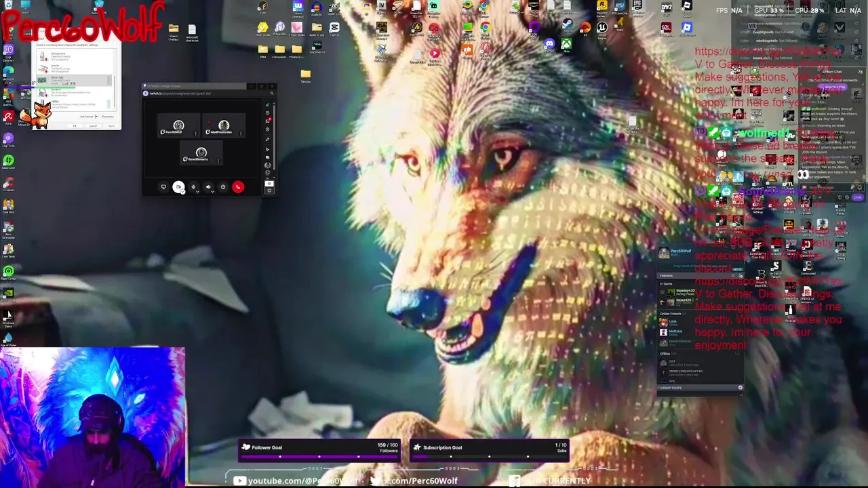Toggle speaker audio in Twitch call
Screen dimensions: 868x488
[x=208, y=187]
